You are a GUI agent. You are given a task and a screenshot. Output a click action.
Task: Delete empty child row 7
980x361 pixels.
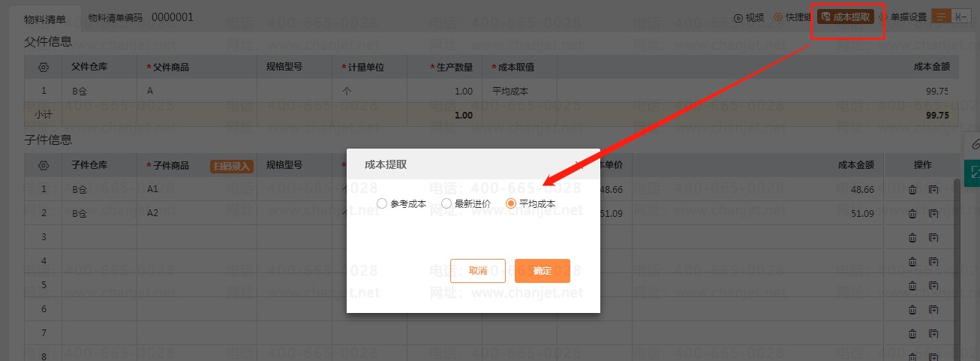pos(912,332)
